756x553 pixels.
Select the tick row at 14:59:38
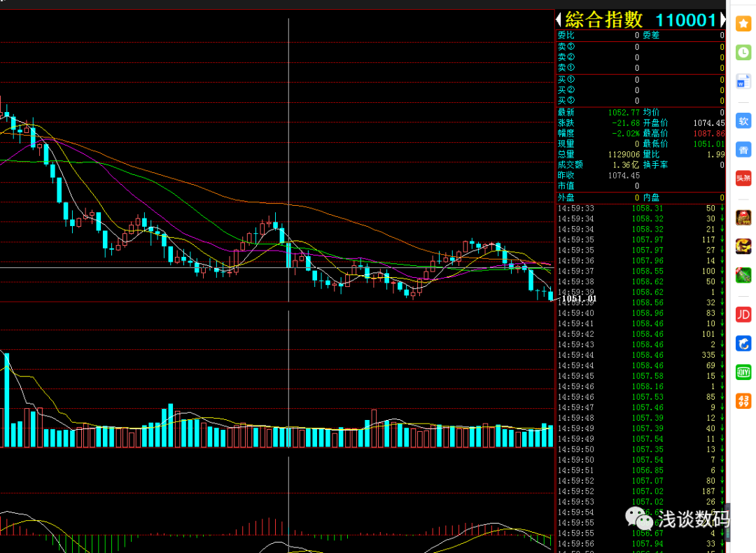(640, 281)
